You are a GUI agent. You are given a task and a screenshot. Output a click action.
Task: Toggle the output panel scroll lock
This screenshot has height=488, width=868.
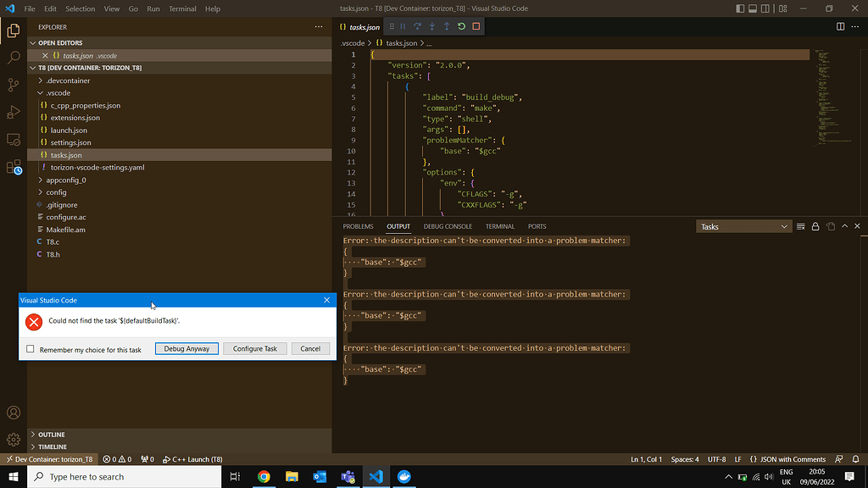coord(815,226)
